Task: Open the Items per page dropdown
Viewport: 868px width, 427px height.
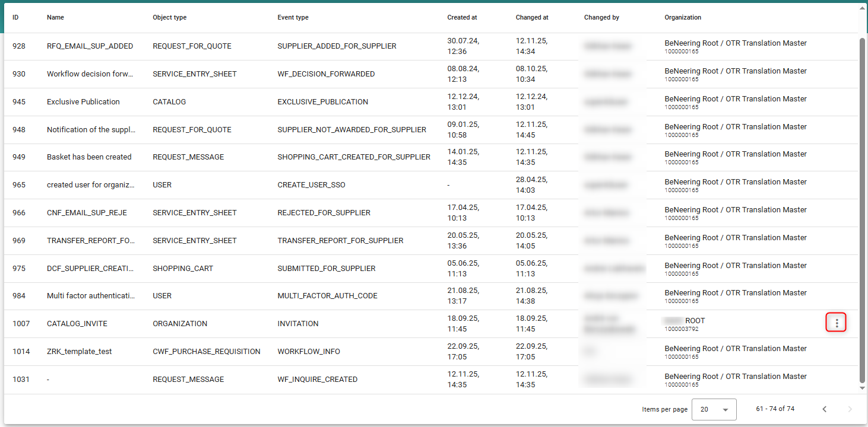Action: [x=714, y=409]
